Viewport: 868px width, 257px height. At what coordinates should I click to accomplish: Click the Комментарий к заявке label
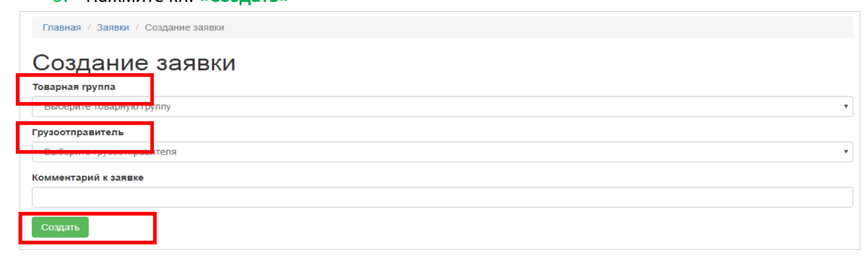[88, 178]
